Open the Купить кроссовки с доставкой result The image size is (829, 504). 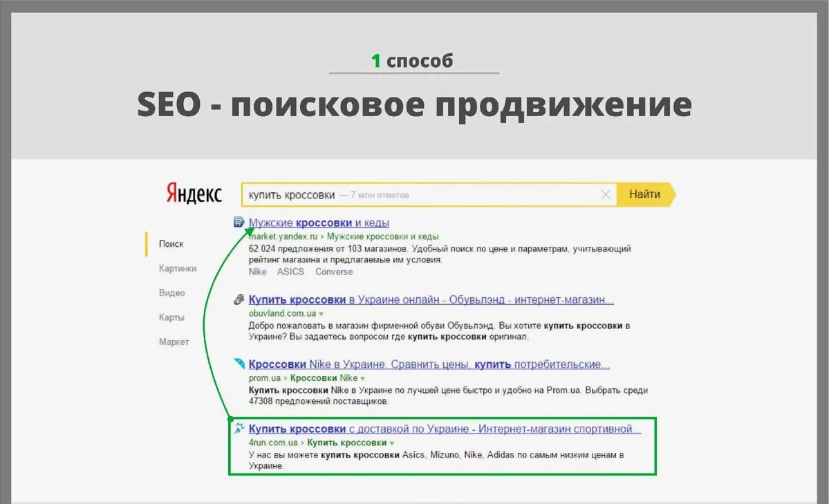pos(445,429)
